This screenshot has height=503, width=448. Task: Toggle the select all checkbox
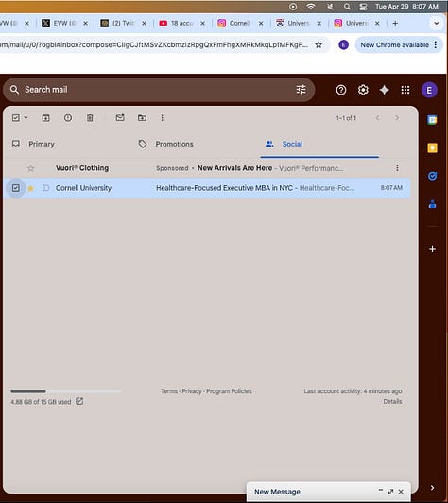pos(16,118)
